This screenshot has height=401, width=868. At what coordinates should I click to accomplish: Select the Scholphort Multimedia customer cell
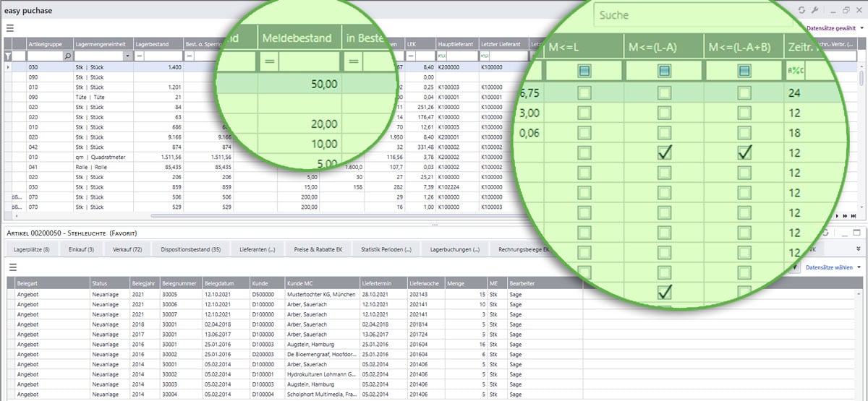pyautogui.click(x=321, y=395)
